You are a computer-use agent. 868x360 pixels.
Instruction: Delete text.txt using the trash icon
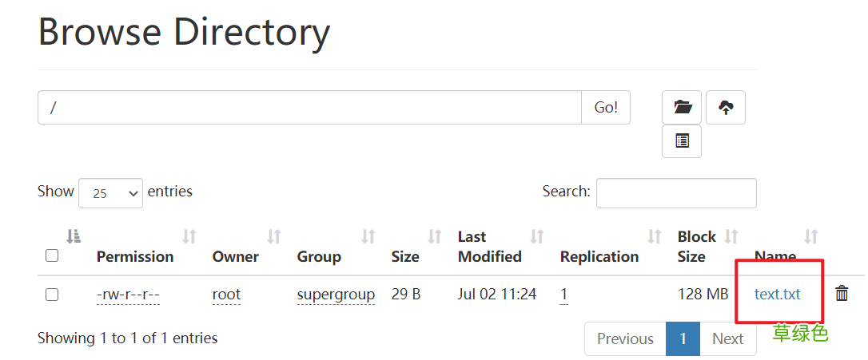coord(842,294)
